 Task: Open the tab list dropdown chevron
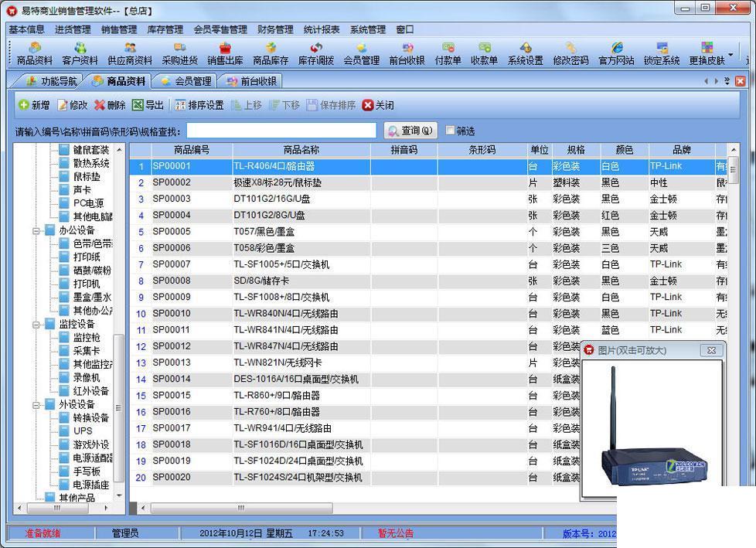coord(727,81)
